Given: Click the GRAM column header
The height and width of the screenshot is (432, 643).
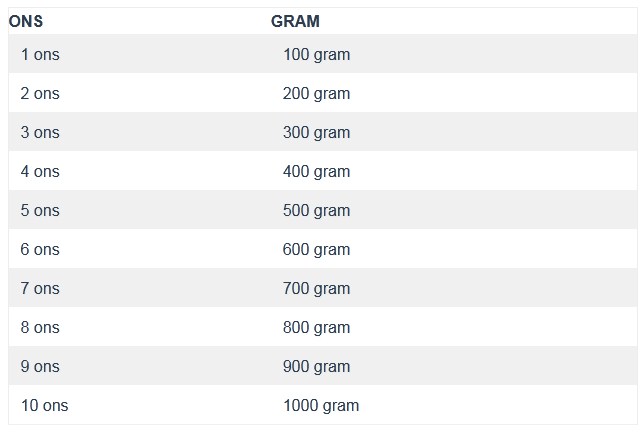Looking at the screenshot, I should pyautogui.click(x=295, y=21).
